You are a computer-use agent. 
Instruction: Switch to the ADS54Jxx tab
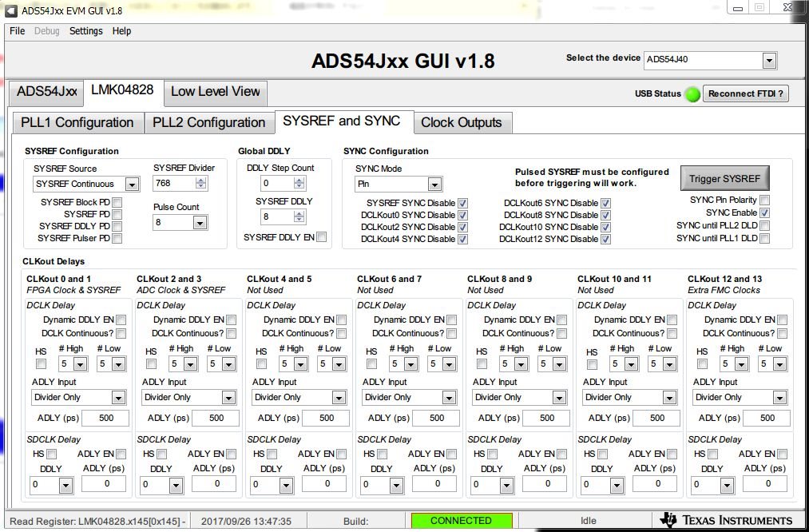click(x=46, y=92)
